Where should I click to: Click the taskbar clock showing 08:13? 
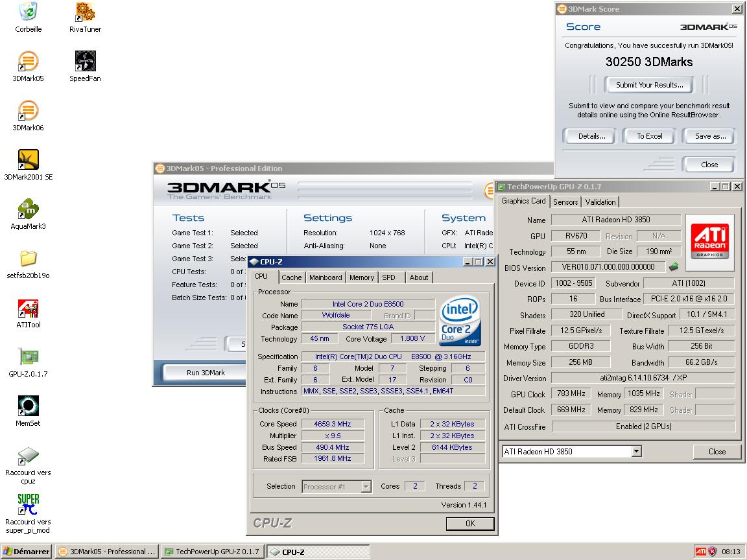pos(731,552)
